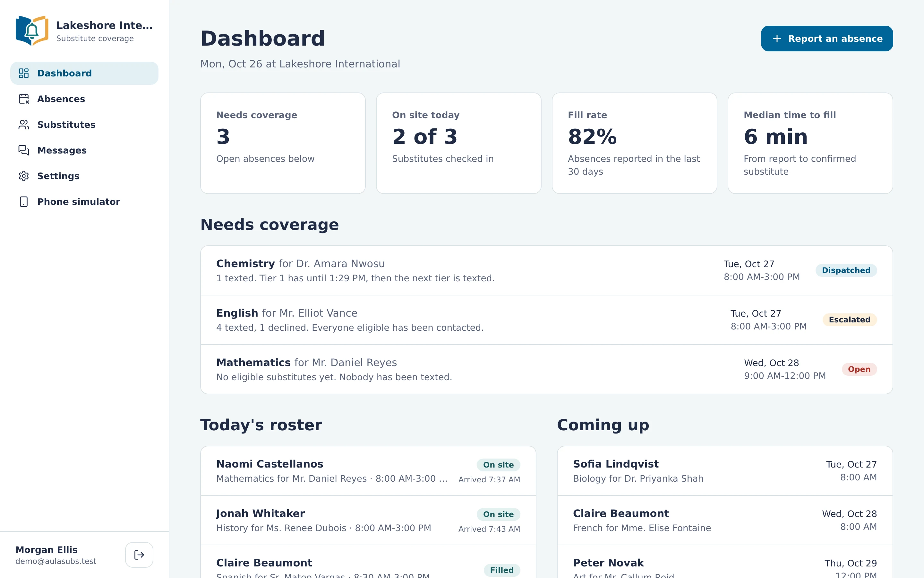Screen dimensions: 924x578
Task: Open Sofia Lindqvist upcoming assignment
Action: (x=725, y=471)
